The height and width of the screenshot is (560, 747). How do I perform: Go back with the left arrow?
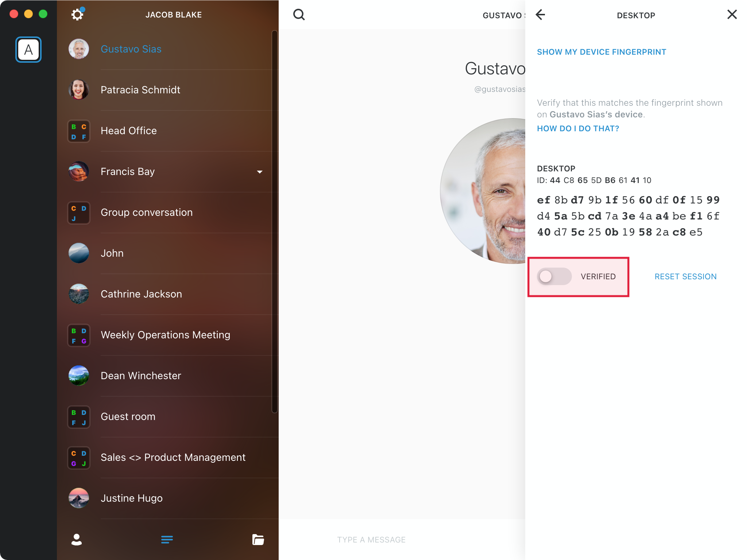tap(540, 15)
